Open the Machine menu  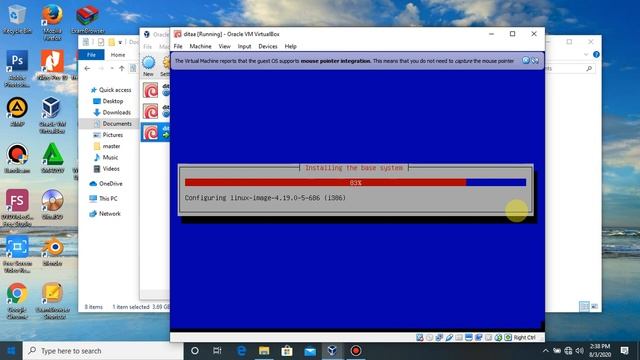200,47
